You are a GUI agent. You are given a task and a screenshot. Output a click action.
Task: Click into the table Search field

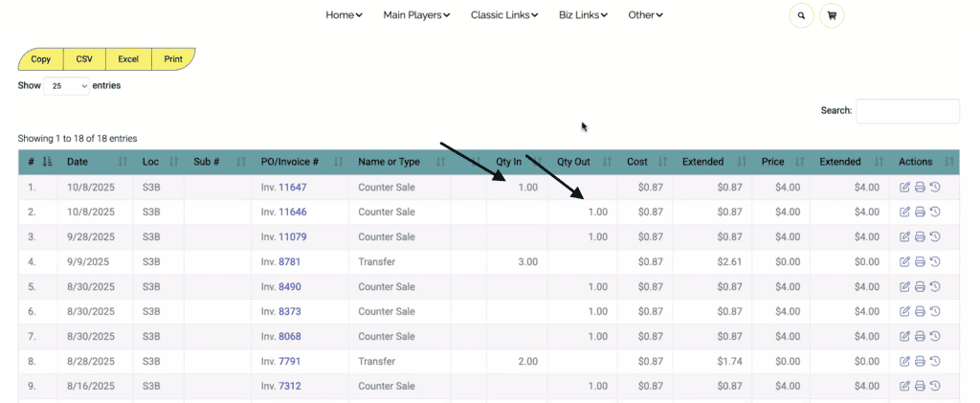point(906,111)
